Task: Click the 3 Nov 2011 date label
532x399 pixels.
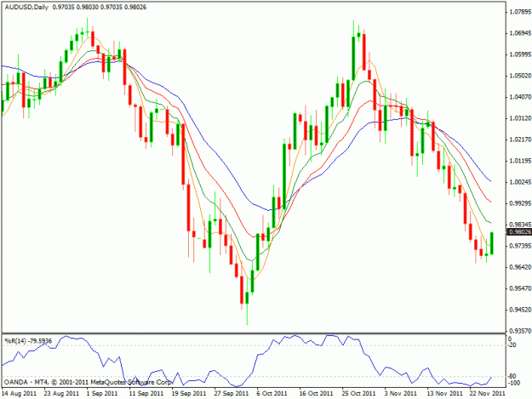Action: [401, 394]
